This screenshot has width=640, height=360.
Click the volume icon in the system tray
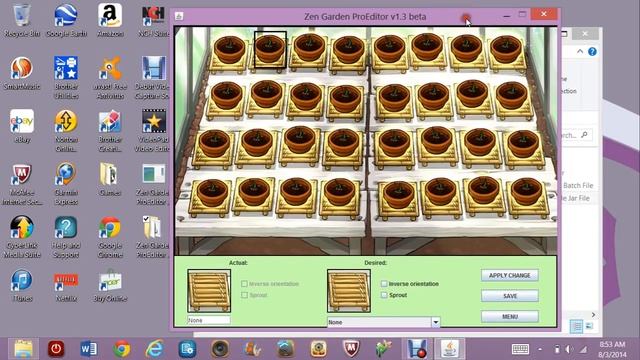pyautogui.click(x=568, y=349)
